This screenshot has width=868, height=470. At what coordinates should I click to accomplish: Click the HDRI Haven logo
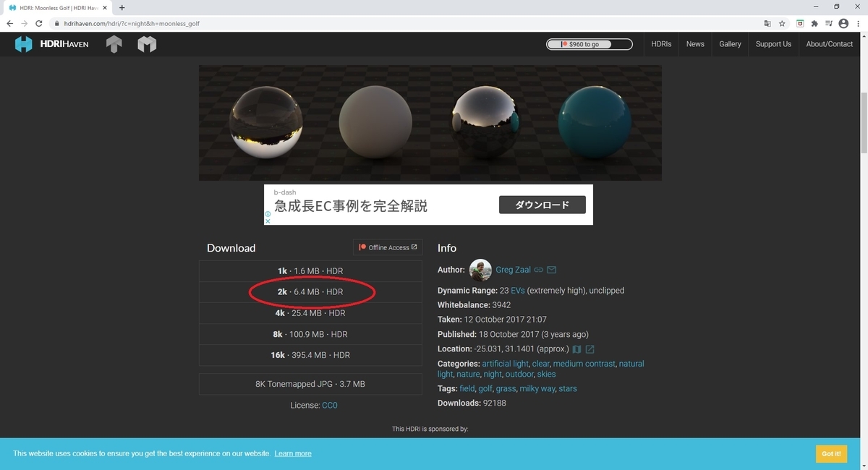click(x=51, y=44)
